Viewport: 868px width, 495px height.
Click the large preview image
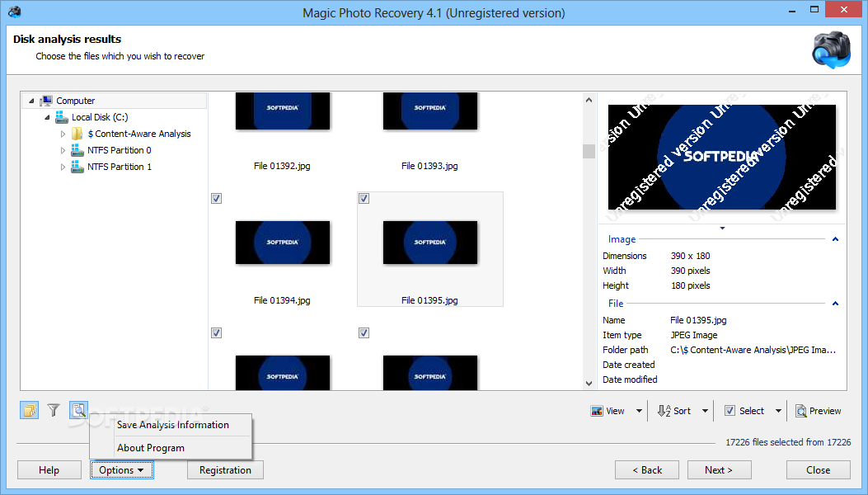(x=722, y=158)
